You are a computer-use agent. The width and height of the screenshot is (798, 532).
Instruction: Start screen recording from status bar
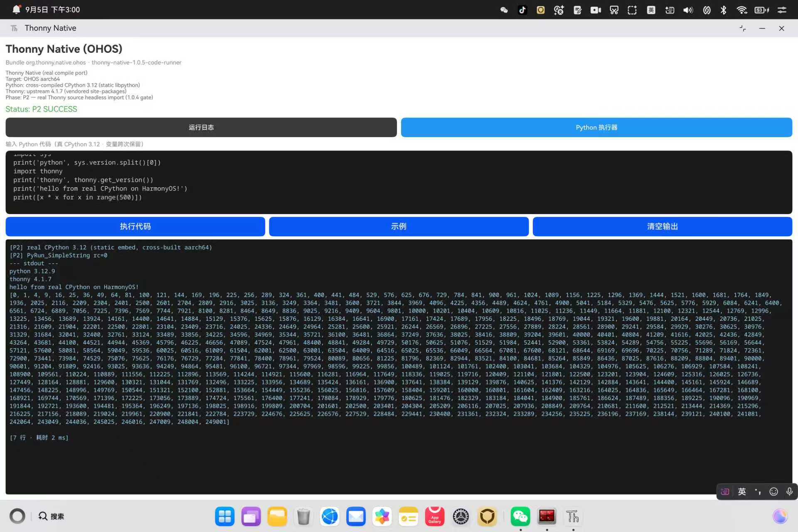(596, 10)
